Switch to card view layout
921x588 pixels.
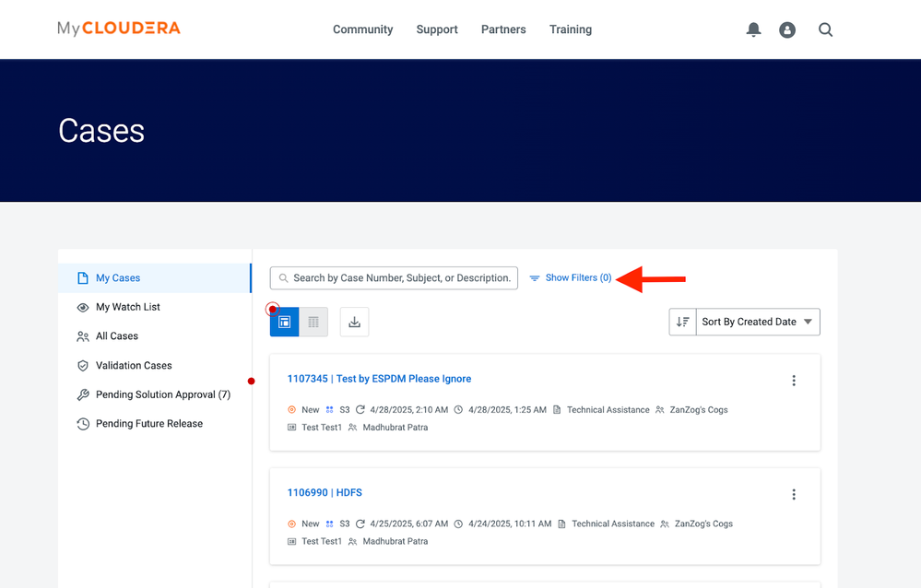[x=284, y=322]
